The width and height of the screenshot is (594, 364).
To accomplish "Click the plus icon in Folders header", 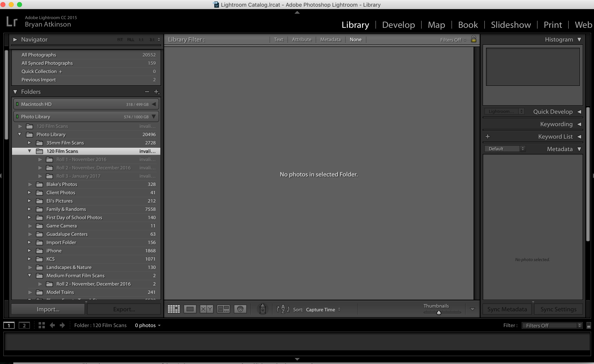I will (x=156, y=92).
